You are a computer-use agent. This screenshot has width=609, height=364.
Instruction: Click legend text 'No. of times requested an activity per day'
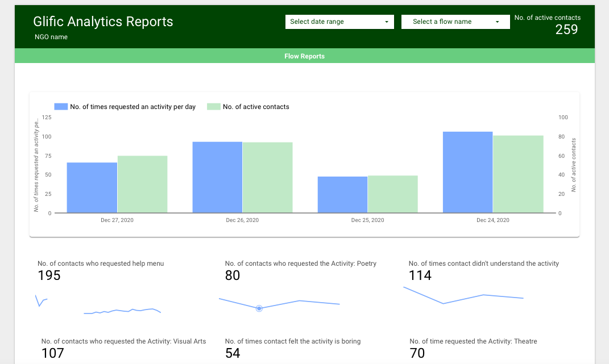pyautogui.click(x=133, y=107)
